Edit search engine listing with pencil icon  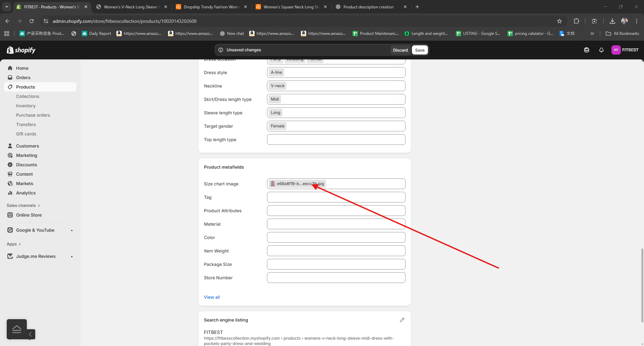402,320
